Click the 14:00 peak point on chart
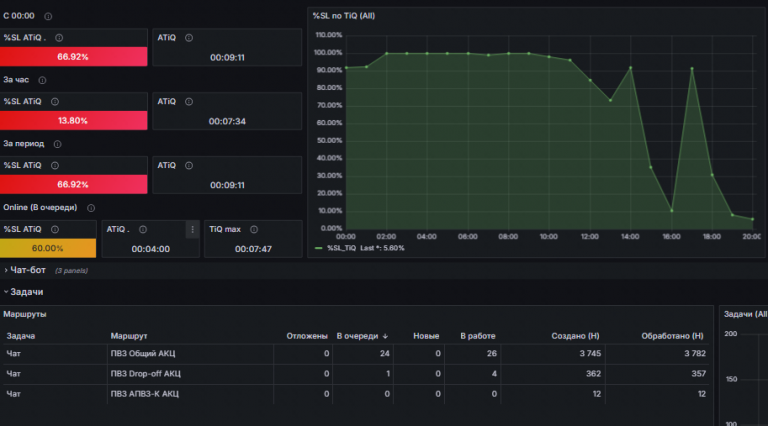The height and width of the screenshot is (426, 768). click(630, 68)
